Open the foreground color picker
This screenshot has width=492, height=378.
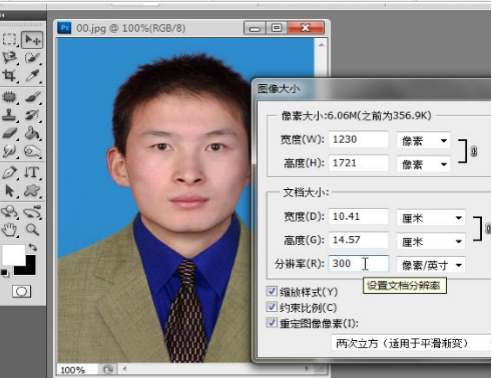coord(13,255)
